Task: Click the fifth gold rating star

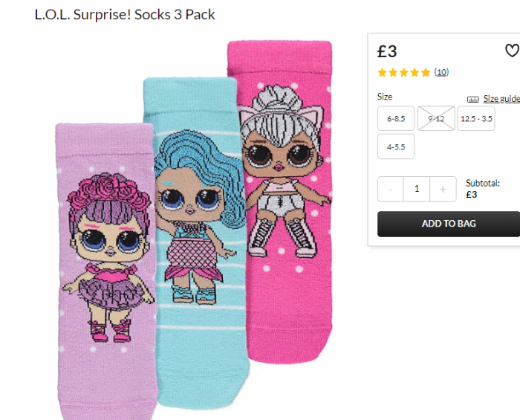Action: [426, 72]
